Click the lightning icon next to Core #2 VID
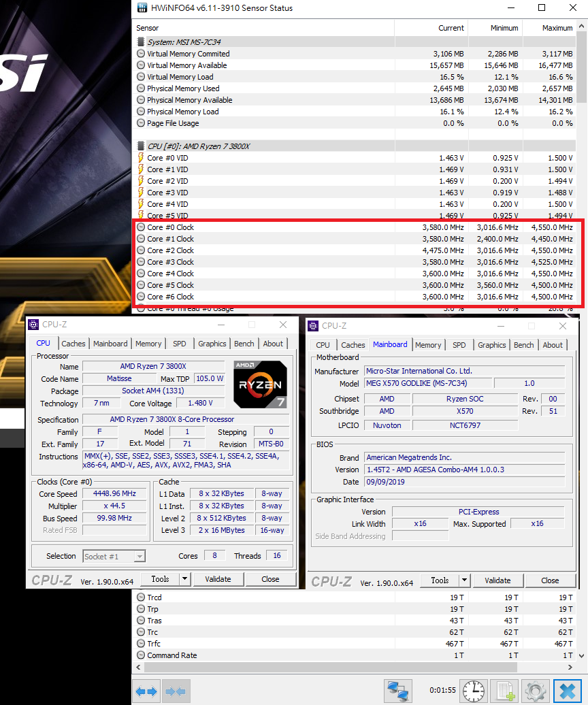 (x=141, y=181)
